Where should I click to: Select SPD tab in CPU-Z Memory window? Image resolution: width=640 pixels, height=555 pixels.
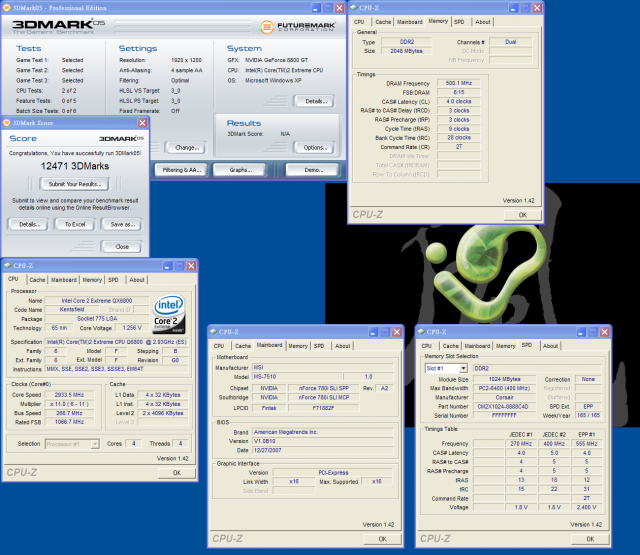point(459,22)
